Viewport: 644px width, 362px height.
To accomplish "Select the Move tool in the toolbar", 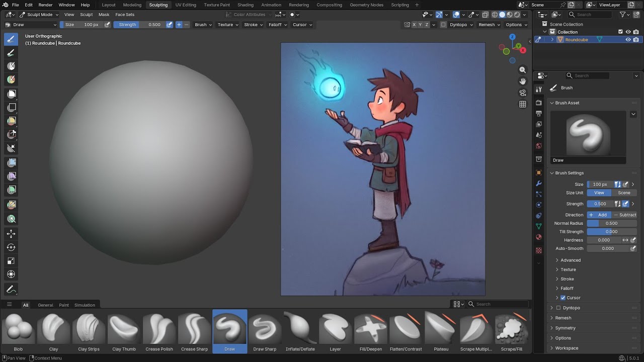I will point(11,234).
